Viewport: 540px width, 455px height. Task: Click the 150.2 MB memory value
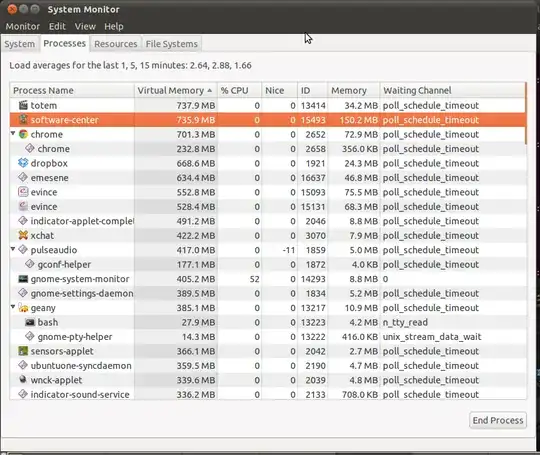[359, 120]
